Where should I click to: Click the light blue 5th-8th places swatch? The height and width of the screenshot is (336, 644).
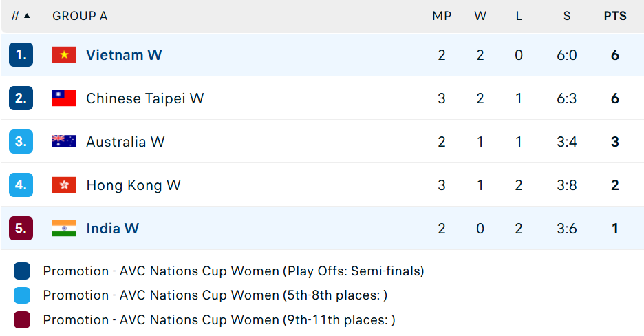[x=22, y=295]
